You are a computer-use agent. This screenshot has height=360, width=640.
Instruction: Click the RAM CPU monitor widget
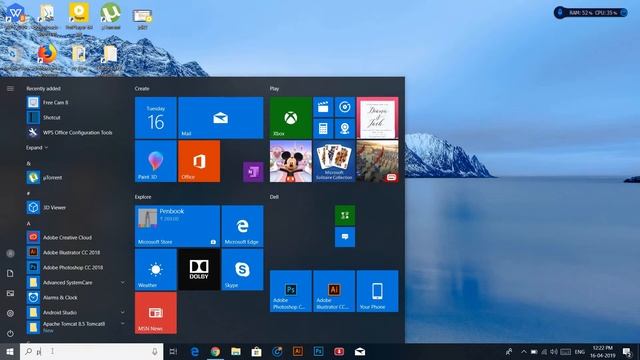click(x=591, y=13)
